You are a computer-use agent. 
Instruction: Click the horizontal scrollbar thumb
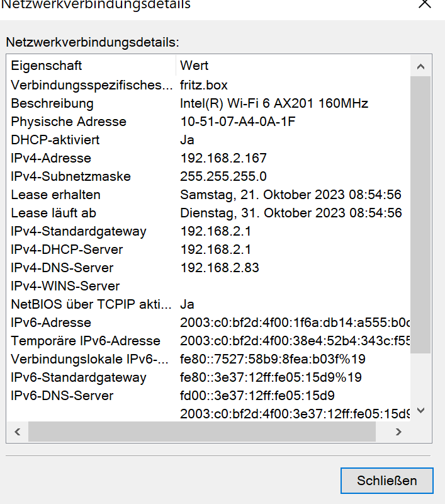(x=202, y=432)
